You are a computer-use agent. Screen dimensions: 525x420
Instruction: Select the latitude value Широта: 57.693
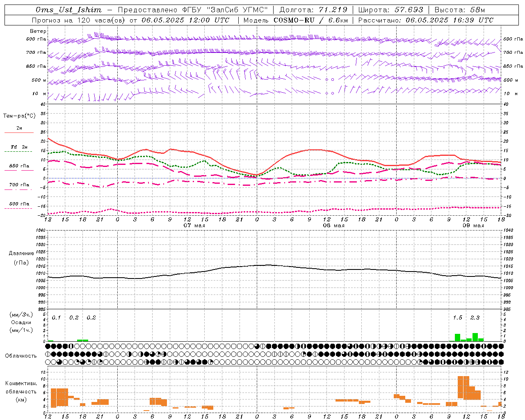point(390,10)
